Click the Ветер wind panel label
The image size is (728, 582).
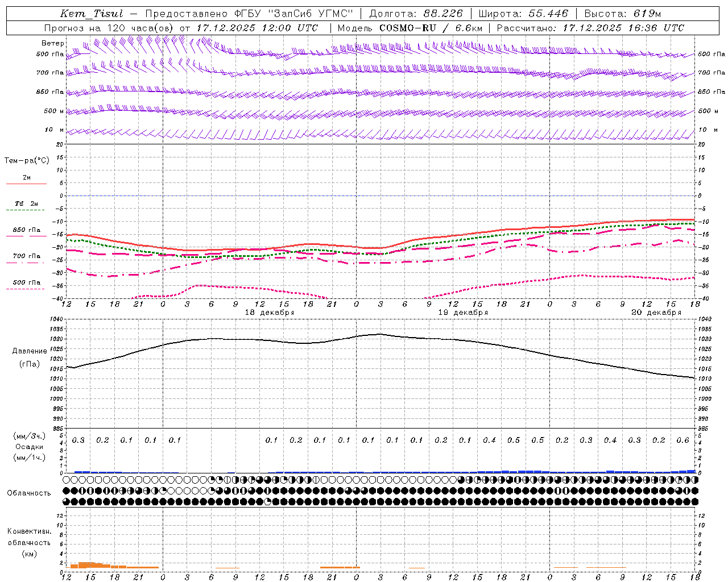pos(53,43)
